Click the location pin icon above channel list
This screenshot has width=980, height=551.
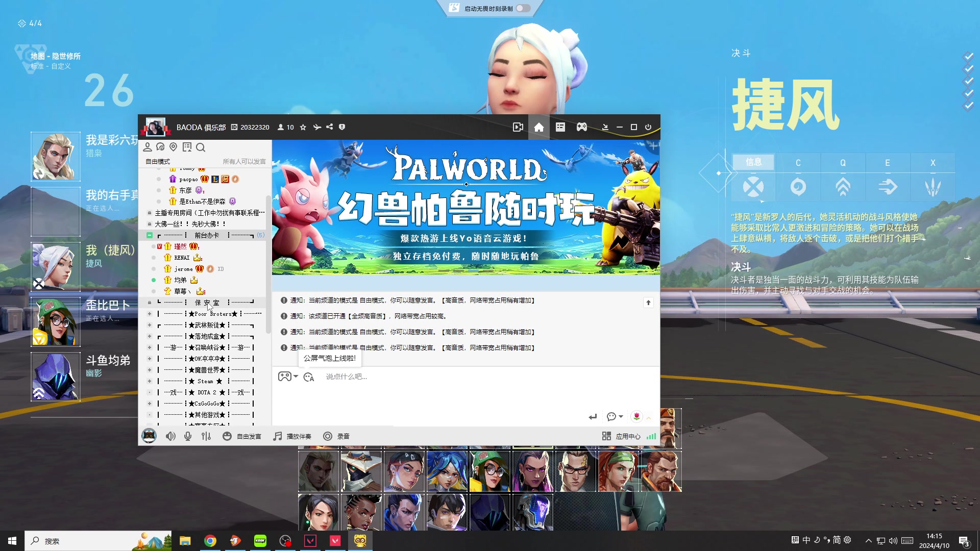point(174,147)
